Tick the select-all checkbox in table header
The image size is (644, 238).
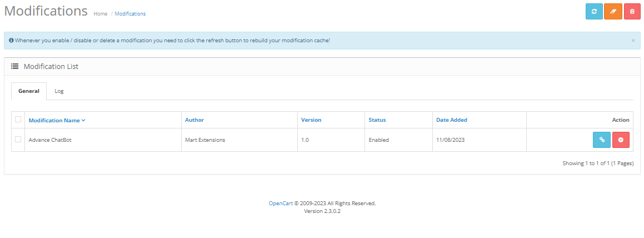(18, 119)
